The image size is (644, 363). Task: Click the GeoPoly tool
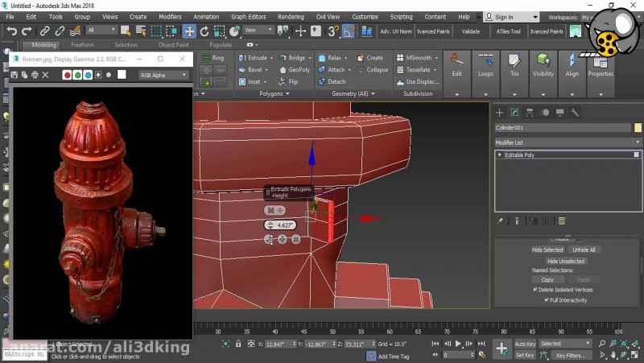(295, 70)
